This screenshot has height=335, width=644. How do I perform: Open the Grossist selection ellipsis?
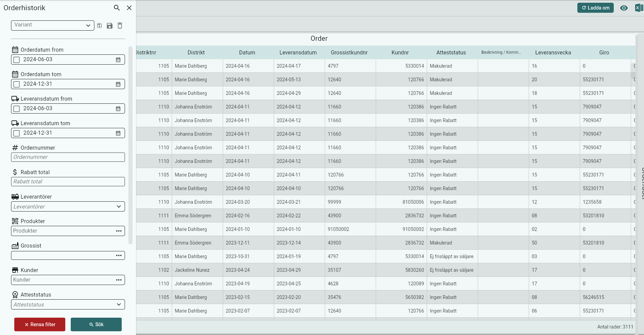(119, 255)
